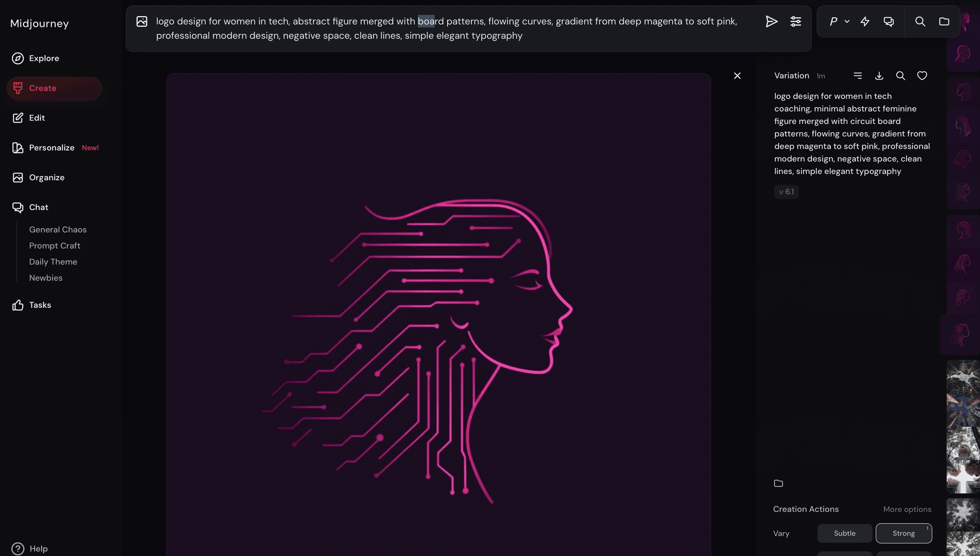
Task: Click the send prompt arrow icon
Action: [771, 21]
